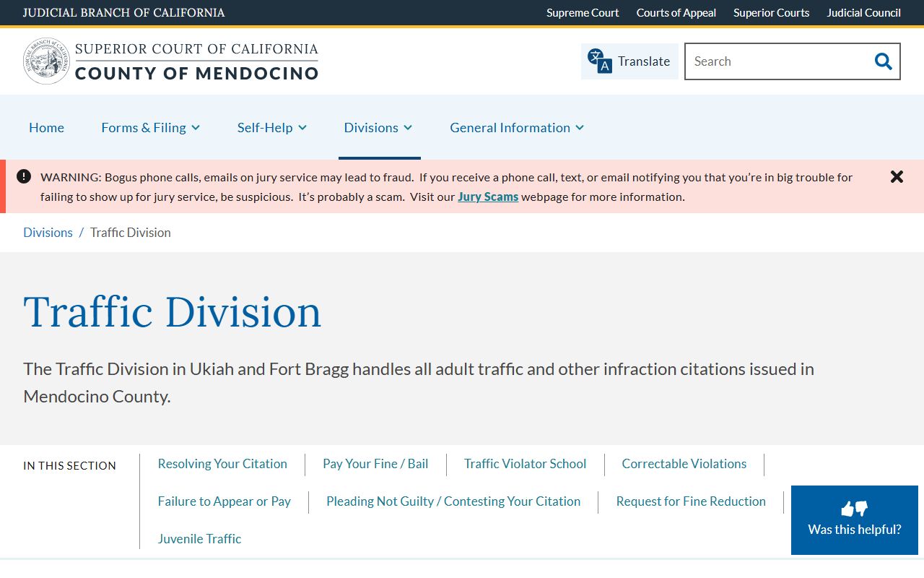
Task: Click the Was this helpful? button
Action: 855,520
